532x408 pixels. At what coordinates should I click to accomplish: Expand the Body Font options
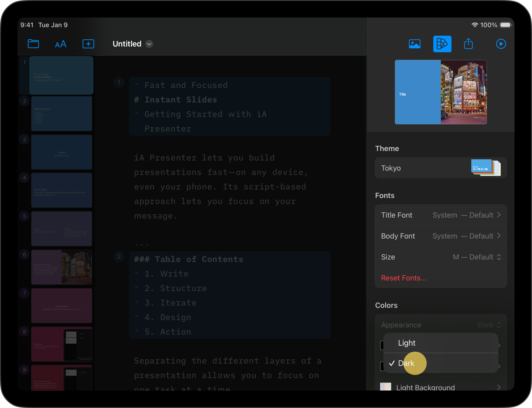499,236
